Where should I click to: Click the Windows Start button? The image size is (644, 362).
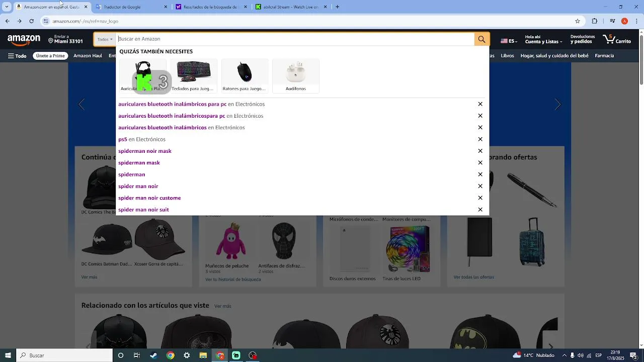coord(8,355)
